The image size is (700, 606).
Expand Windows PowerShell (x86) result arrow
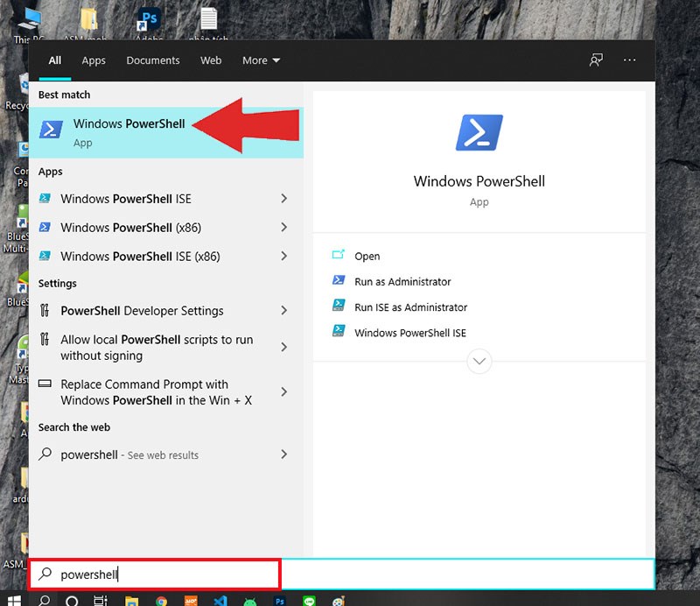[x=283, y=227]
